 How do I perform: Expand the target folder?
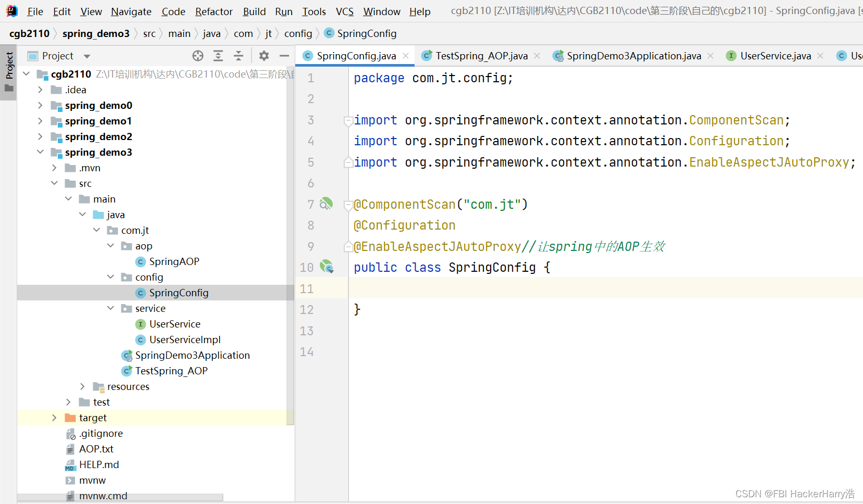pos(54,418)
